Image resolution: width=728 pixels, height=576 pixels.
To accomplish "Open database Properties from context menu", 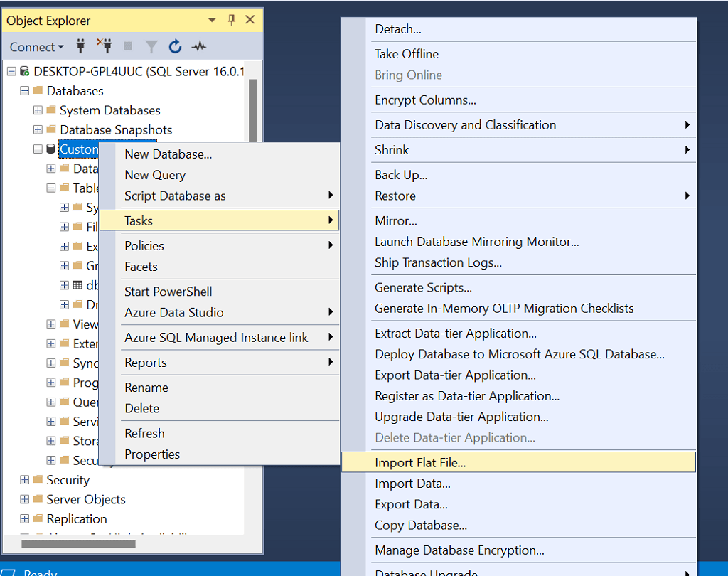I will (x=220, y=454).
